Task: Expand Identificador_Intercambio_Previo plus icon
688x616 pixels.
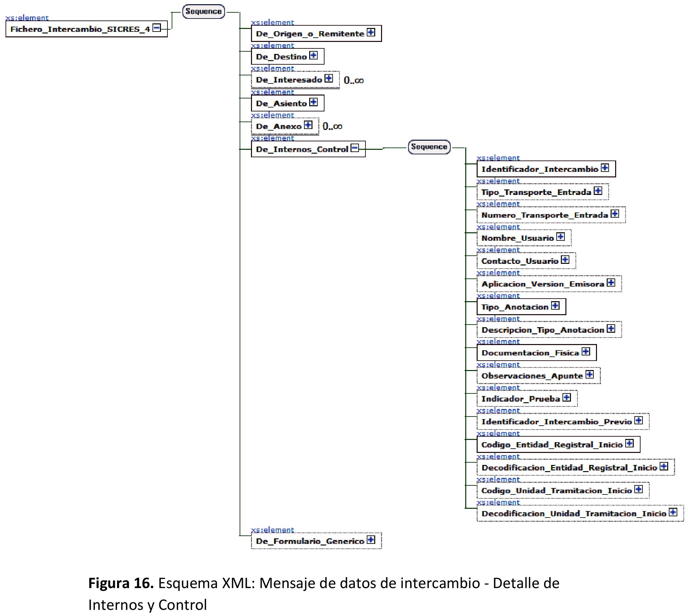Action: tap(639, 421)
